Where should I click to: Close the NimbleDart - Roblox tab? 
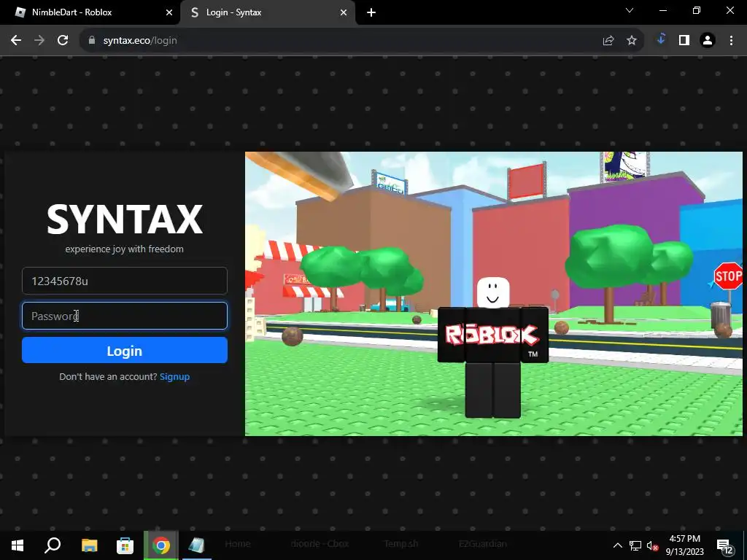pos(169,12)
